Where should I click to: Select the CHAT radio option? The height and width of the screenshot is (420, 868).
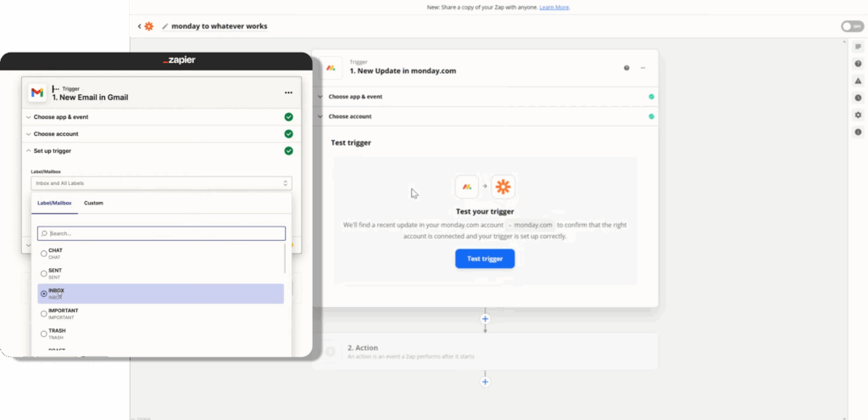(44, 254)
